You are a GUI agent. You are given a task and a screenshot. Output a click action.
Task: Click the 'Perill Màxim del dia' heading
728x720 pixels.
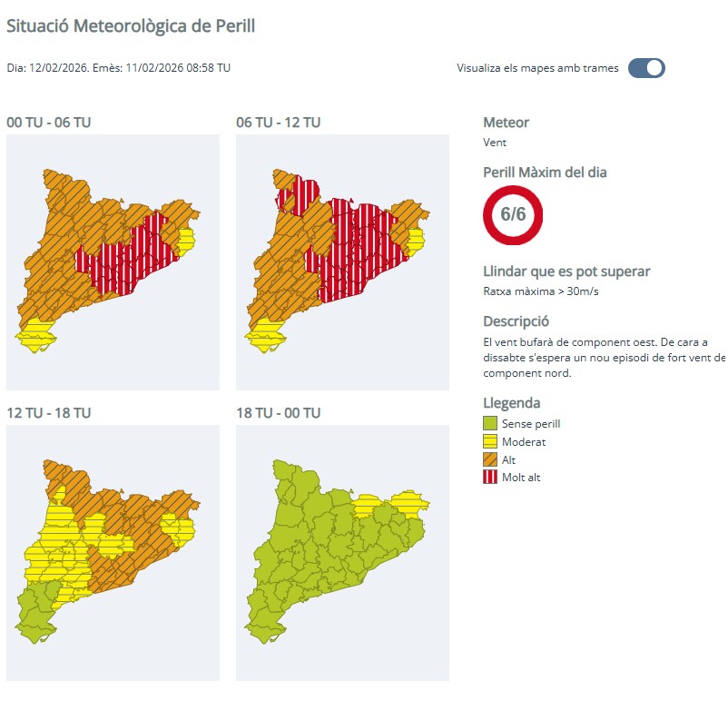pos(545,173)
